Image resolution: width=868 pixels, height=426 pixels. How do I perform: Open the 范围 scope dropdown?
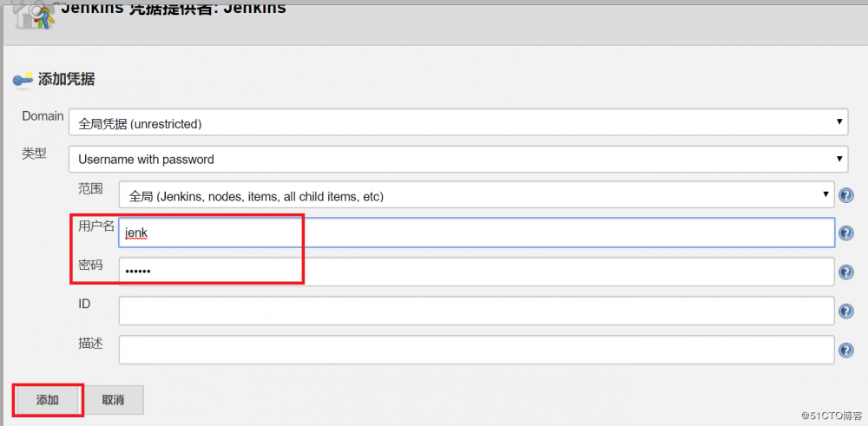[477, 196]
